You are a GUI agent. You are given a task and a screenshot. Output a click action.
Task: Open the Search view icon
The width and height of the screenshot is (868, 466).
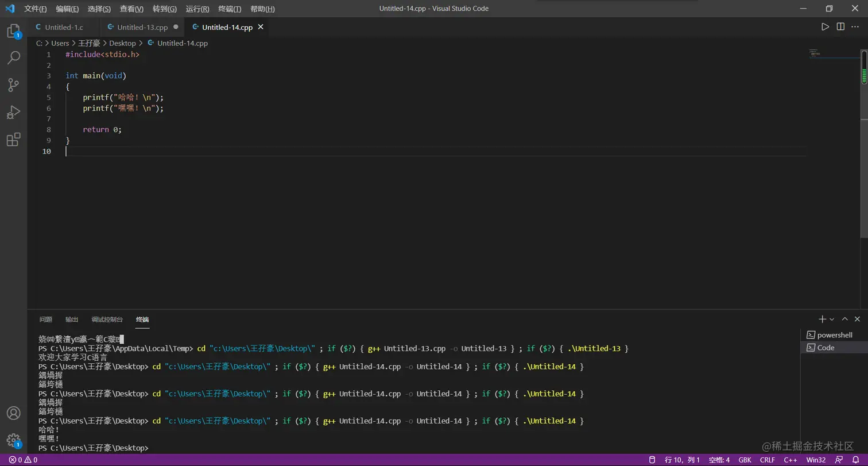click(13, 57)
